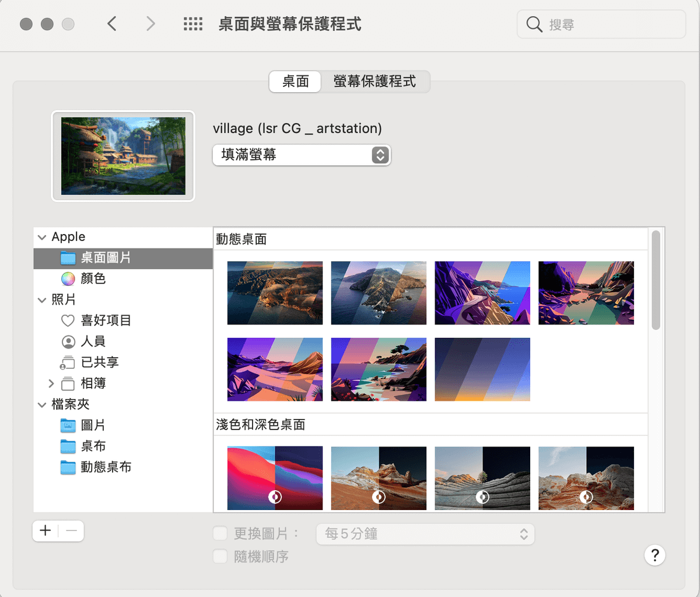Select the solid gradient dynamic wallpaper
The image size is (700, 597).
pos(482,369)
